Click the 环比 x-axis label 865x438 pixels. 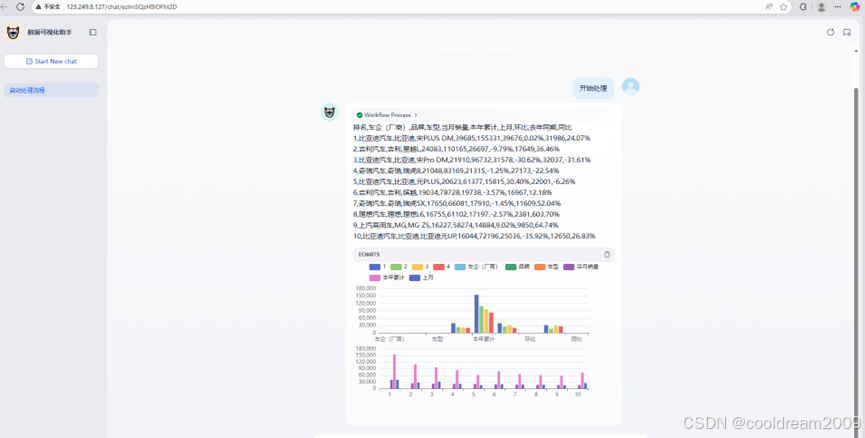[530, 339]
